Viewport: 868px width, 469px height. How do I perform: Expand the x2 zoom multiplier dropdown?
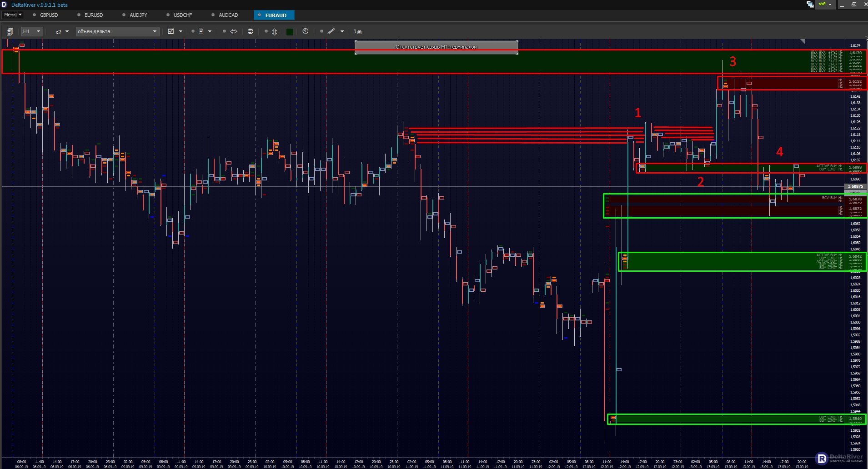pyautogui.click(x=61, y=32)
